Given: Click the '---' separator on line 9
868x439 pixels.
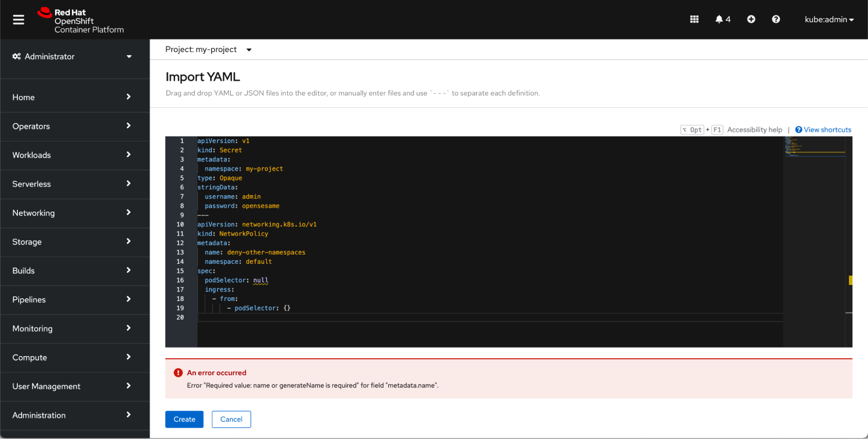Looking at the screenshot, I should pos(203,215).
